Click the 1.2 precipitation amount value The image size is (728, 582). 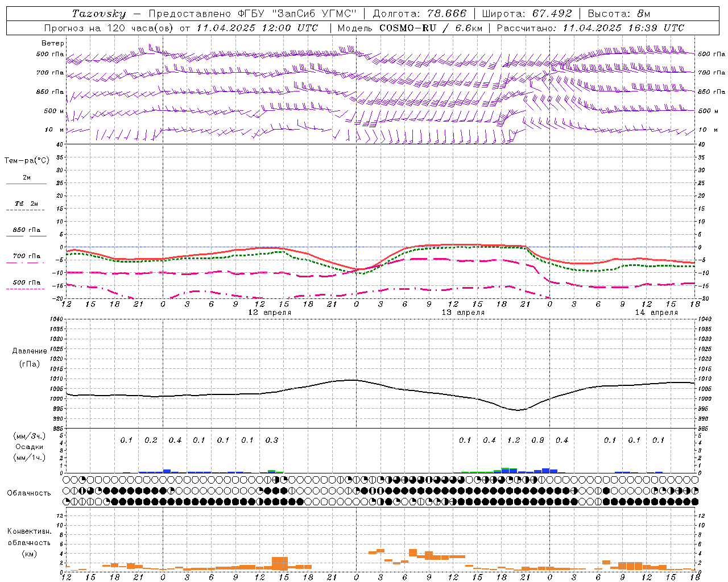(514, 440)
